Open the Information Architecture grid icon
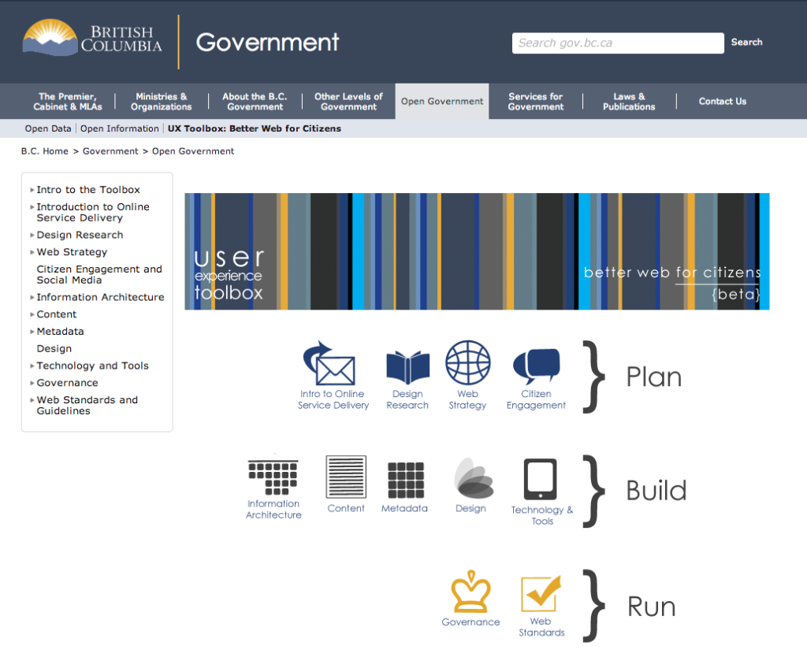This screenshot has width=807, height=672. 273,477
